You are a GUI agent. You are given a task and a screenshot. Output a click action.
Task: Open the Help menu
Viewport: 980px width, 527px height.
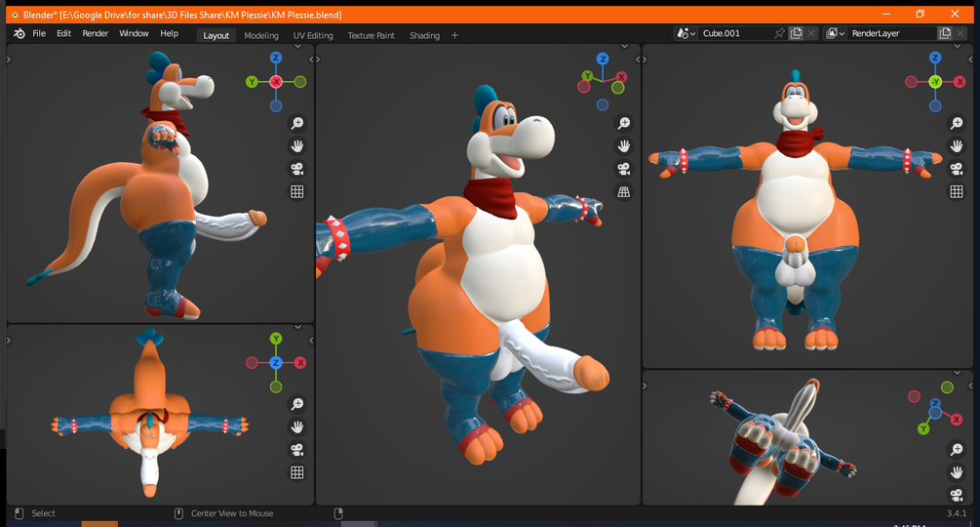[169, 34]
